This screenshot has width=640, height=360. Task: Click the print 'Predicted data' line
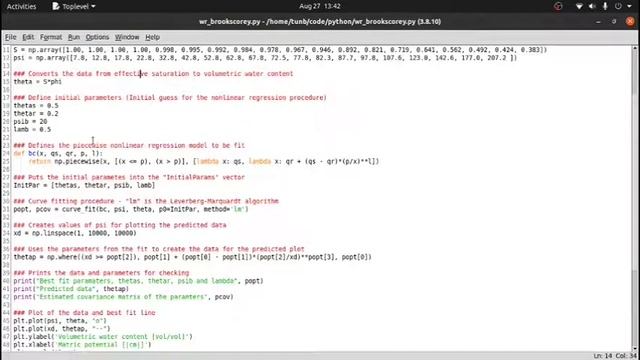[x=71, y=289]
